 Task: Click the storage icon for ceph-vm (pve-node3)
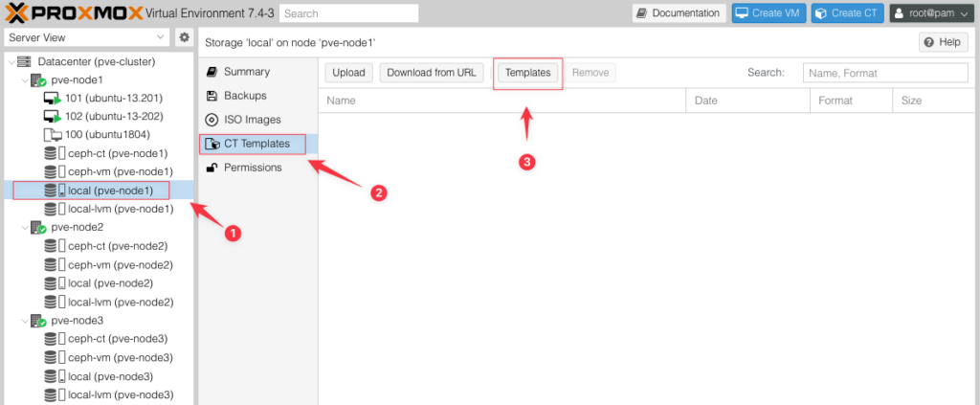55,358
